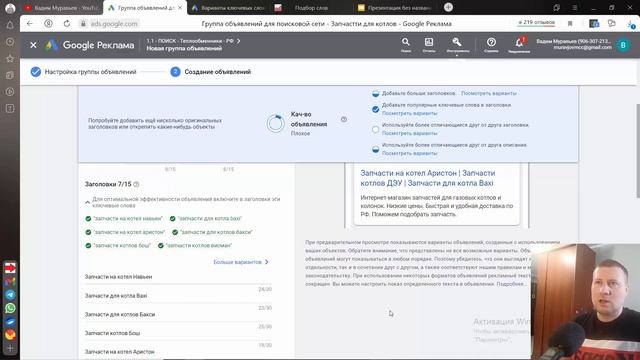The width and height of the screenshot is (640, 360).
Task: Click the info icon next to Заголовки 7/15
Action: pos(136,184)
